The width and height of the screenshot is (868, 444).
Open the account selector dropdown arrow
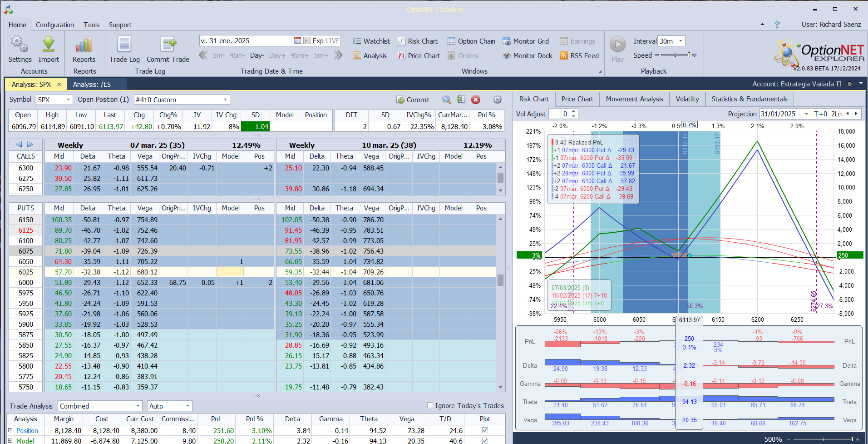(x=861, y=84)
